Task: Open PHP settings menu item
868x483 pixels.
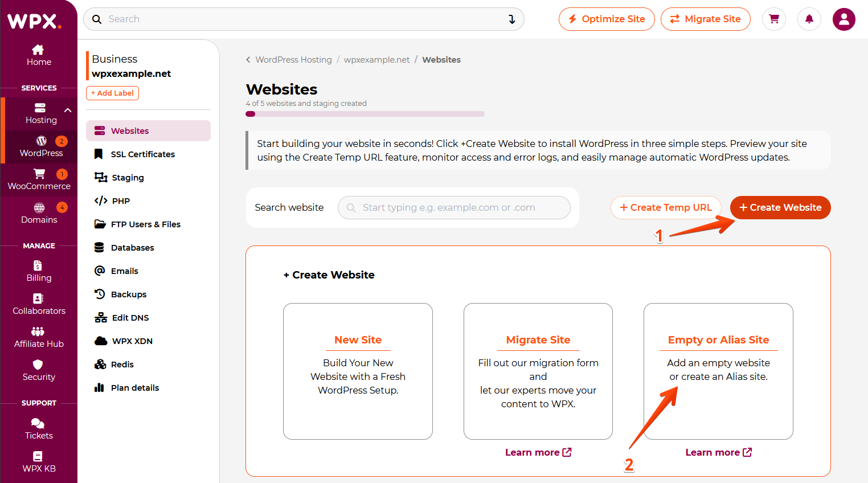Action: 148,200
